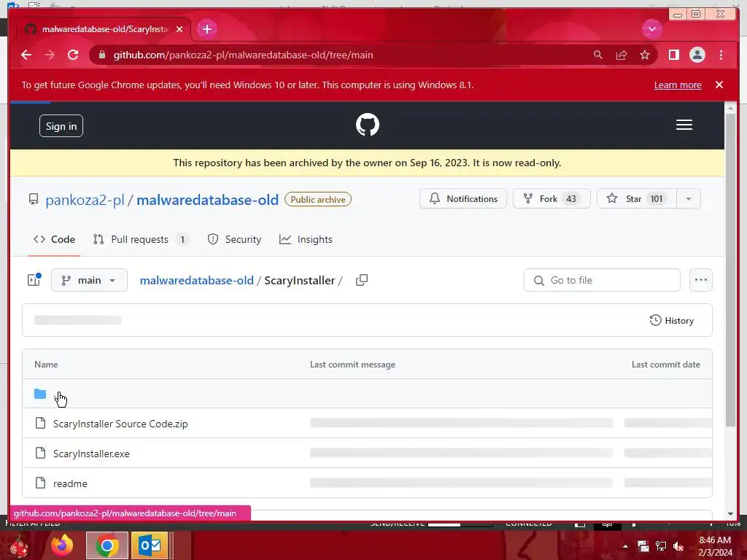Viewport: 747px width, 560px height.
Task: Click the share page icon
Action: (622, 55)
